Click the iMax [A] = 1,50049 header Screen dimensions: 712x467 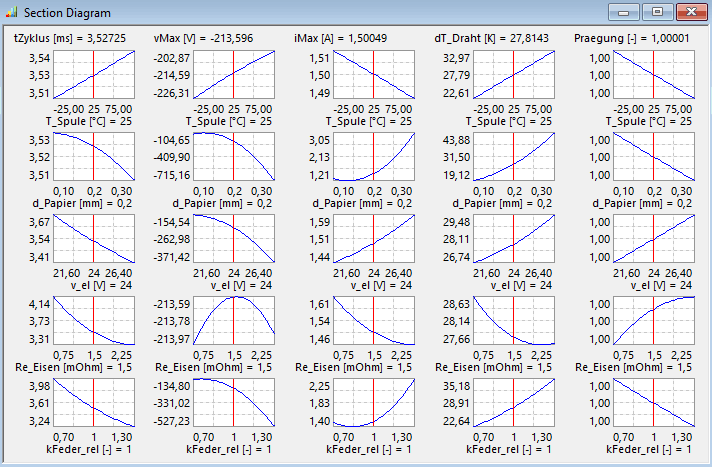(x=341, y=38)
